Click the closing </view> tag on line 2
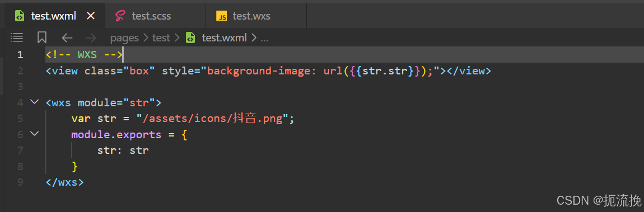 pyautogui.click(x=469, y=71)
